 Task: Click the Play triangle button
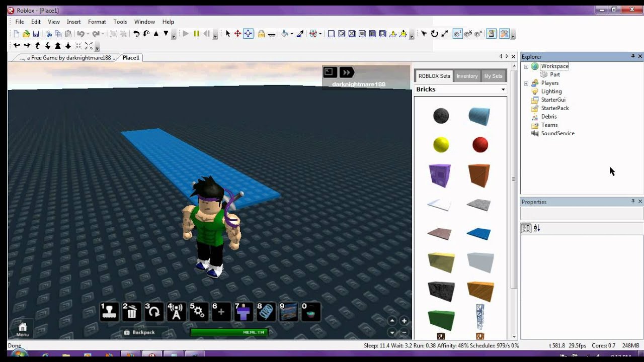186,34
